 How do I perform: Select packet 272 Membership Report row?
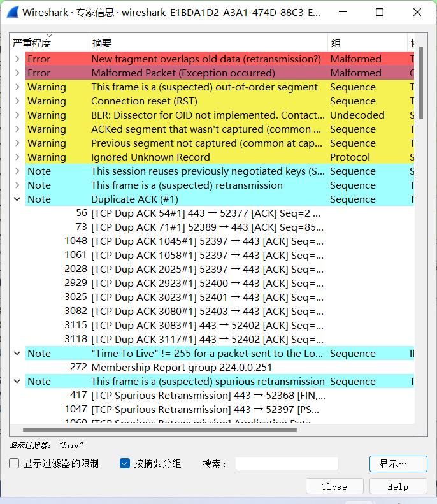pyautogui.click(x=212, y=367)
